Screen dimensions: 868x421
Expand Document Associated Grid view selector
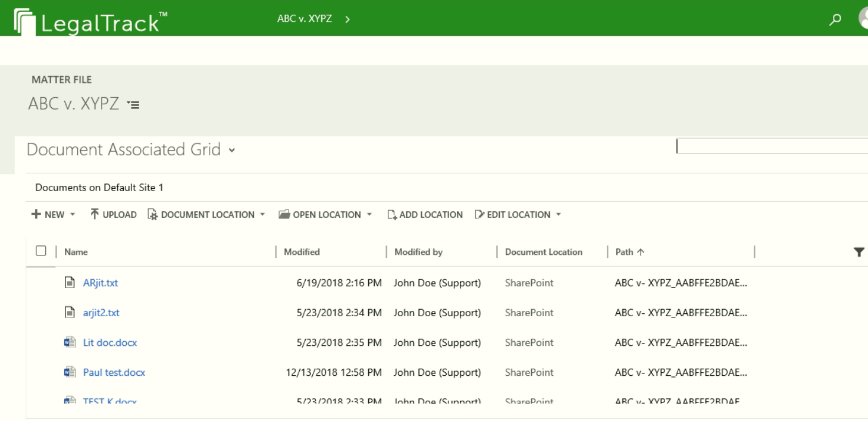(x=231, y=150)
